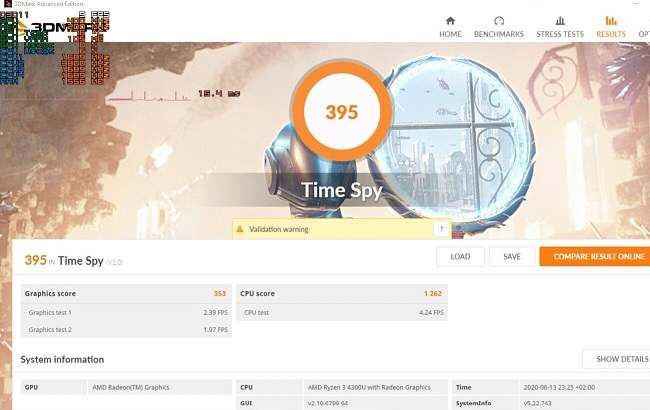Click the Time Spy title on banner
Screen dimensions: 650x410
pos(341,190)
